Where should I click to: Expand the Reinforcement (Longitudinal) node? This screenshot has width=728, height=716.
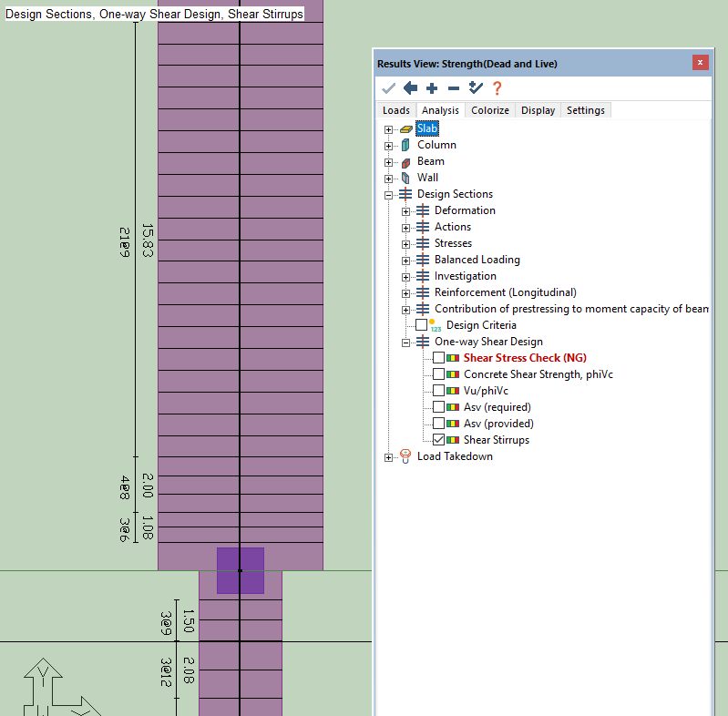coord(406,292)
